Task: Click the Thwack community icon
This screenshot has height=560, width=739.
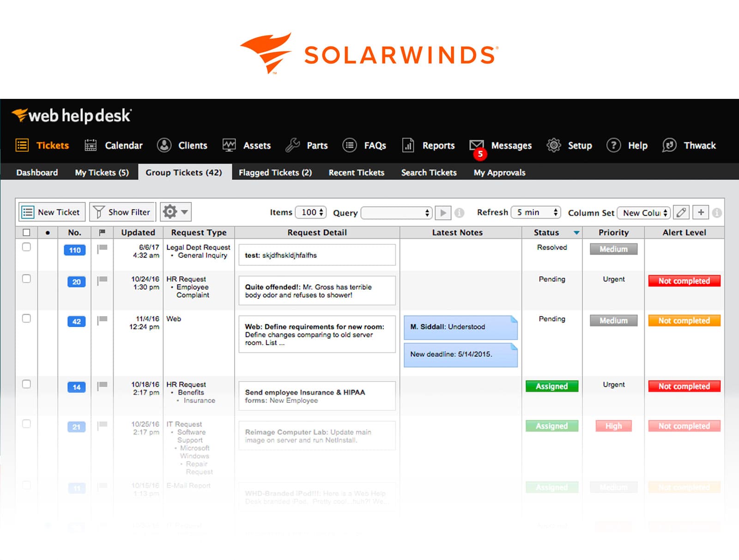Action: [x=669, y=145]
